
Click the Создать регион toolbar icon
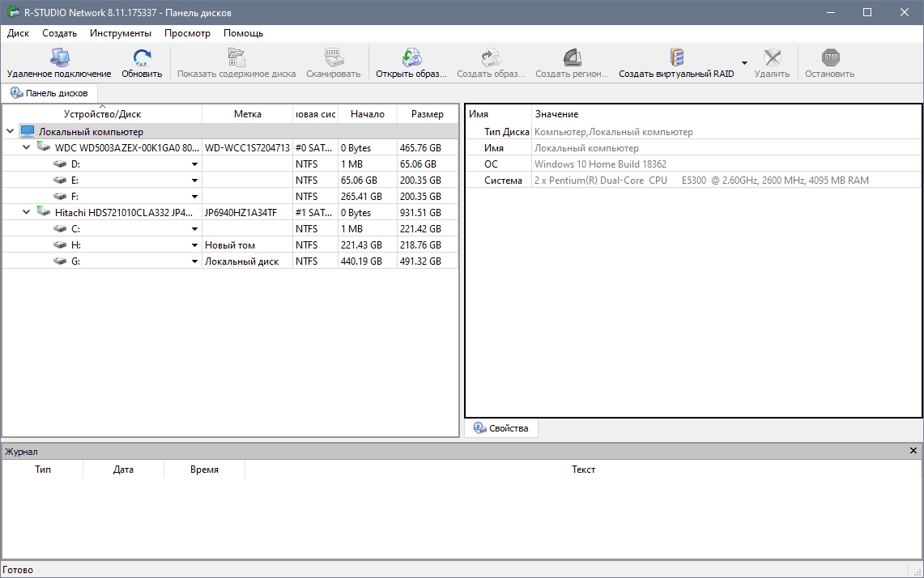tap(573, 57)
